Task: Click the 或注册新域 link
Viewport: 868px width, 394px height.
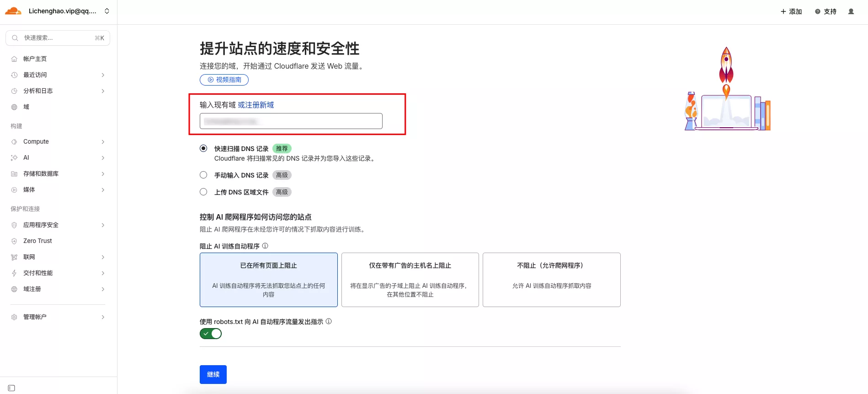Action: pyautogui.click(x=256, y=105)
